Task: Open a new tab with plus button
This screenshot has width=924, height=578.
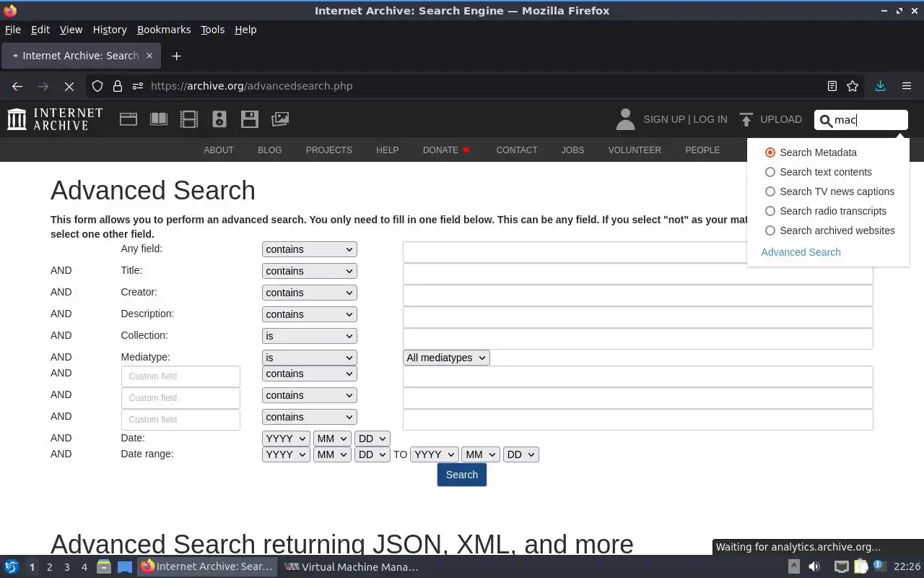Action: click(x=176, y=56)
